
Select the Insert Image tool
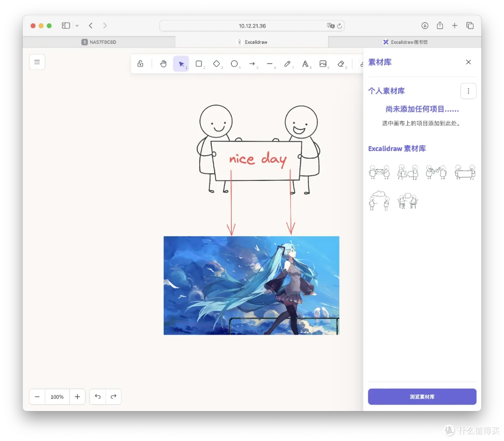pos(323,63)
